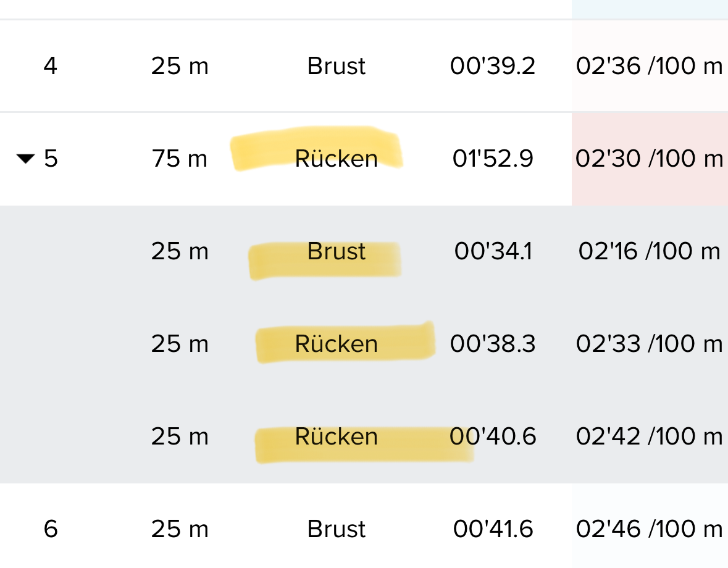Select the 01'52.9 total time
This screenshot has width=728, height=568.
493,159
